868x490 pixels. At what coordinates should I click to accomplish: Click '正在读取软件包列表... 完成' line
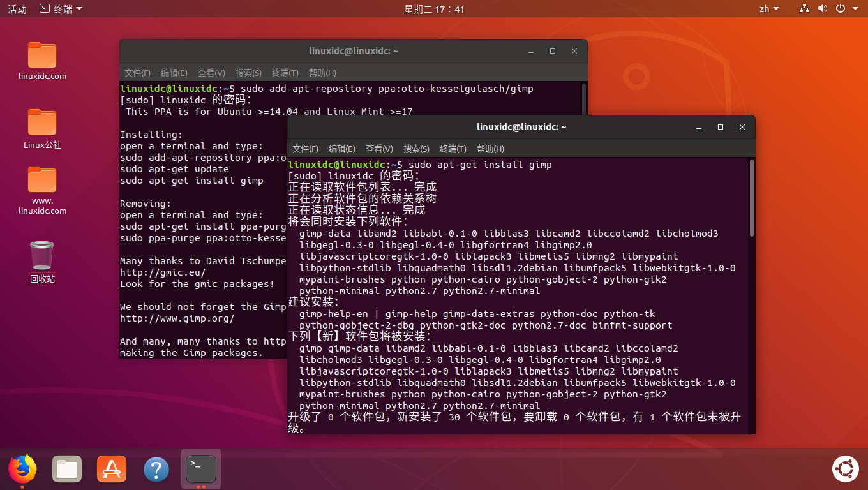click(363, 188)
